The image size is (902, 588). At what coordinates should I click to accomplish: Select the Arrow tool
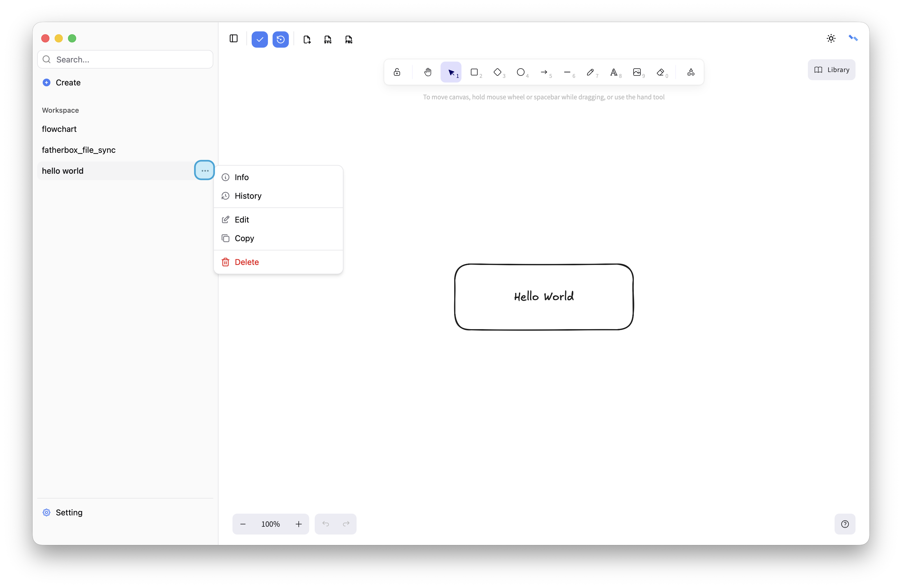coord(544,72)
